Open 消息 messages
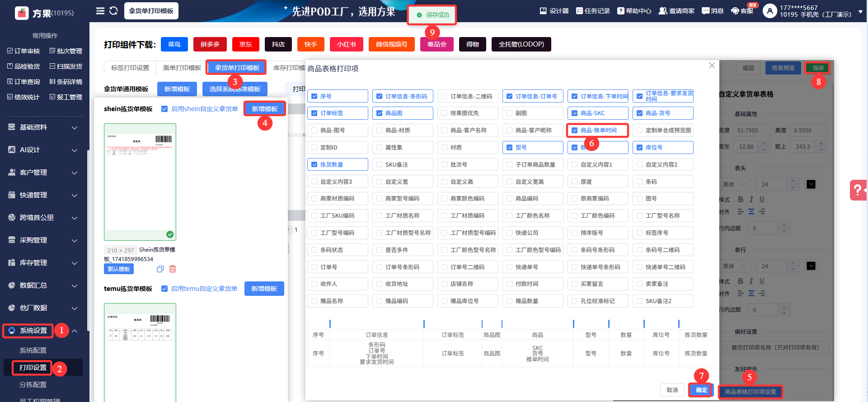This screenshot has width=868, height=402. (x=713, y=11)
